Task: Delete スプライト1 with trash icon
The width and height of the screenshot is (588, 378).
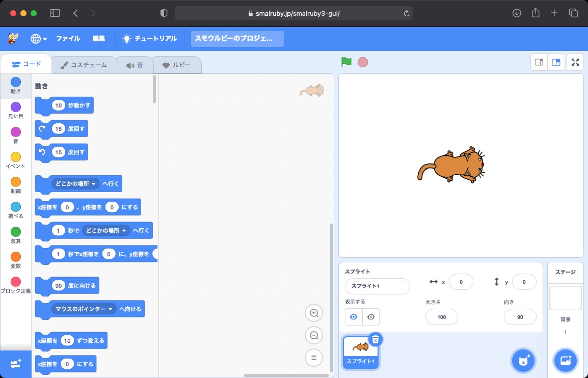Action: coord(376,340)
